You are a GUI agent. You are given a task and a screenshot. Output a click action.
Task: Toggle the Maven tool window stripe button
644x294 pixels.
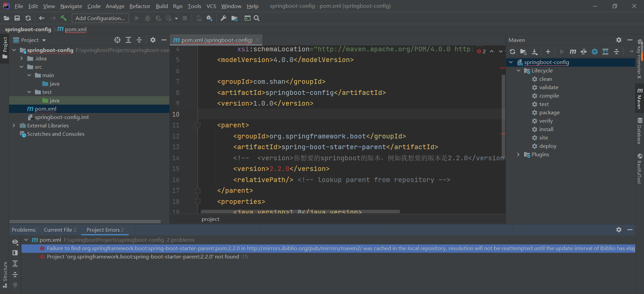click(x=640, y=99)
